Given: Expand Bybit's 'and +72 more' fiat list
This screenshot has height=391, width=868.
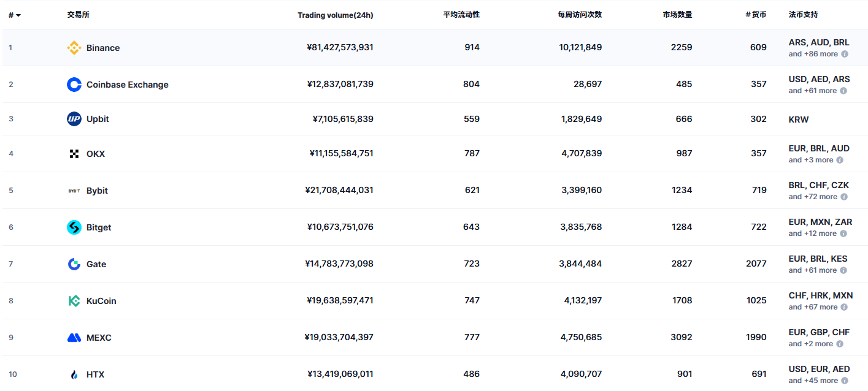Looking at the screenshot, I should (x=812, y=197).
